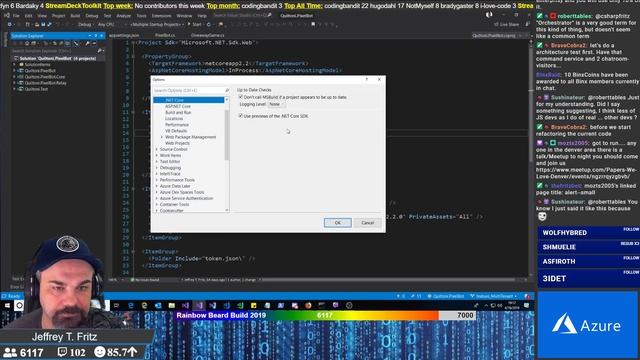Open the View menu
The image size is (640, 360).
tap(42, 16)
